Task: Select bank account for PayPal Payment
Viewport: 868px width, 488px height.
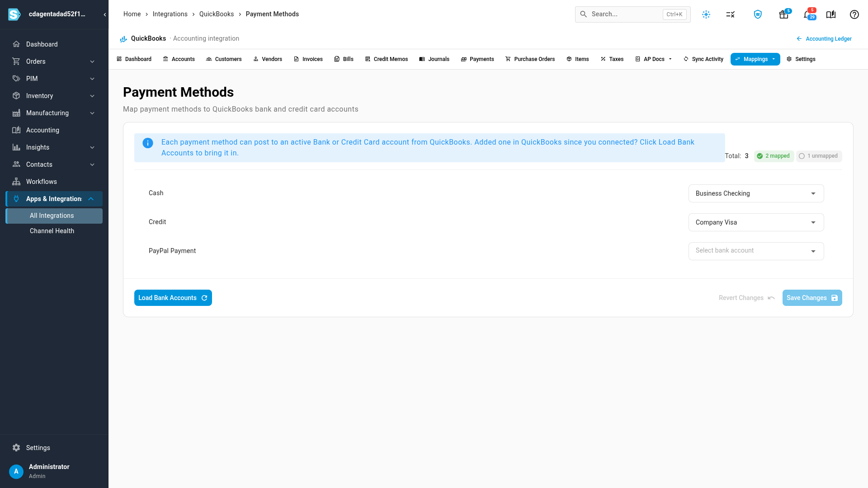Action: [756, 251]
